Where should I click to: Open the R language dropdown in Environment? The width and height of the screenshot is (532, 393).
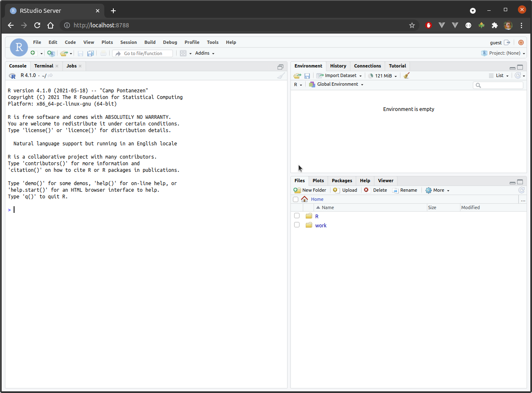click(298, 84)
